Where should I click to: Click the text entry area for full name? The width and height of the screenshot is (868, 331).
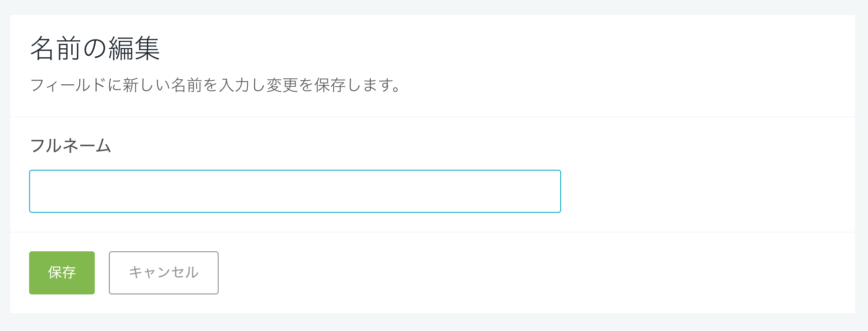(295, 191)
